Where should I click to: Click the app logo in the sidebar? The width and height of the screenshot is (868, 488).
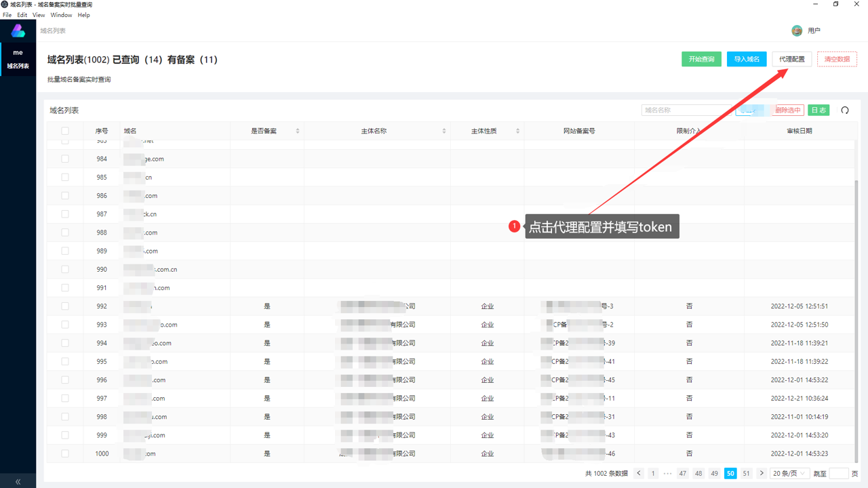coord(18,30)
